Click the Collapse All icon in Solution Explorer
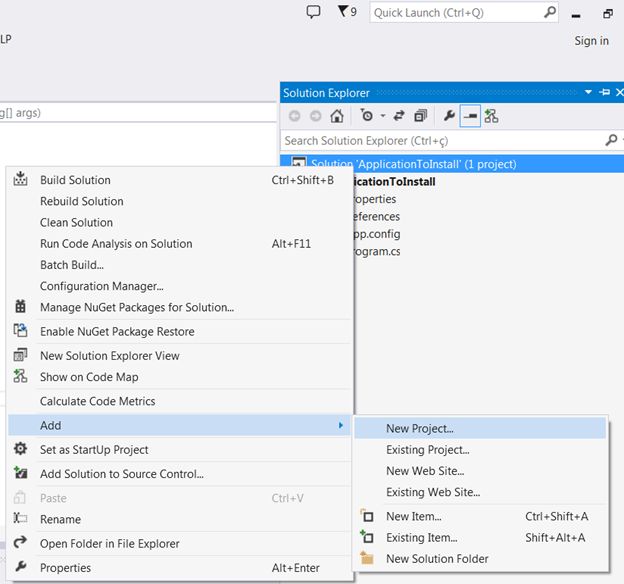 [x=421, y=116]
